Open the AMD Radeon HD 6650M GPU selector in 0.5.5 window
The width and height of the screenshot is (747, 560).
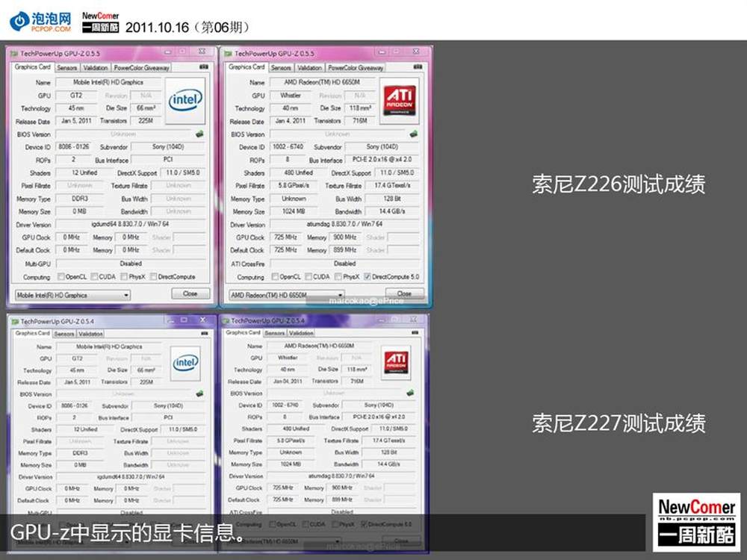(x=286, y=295)
